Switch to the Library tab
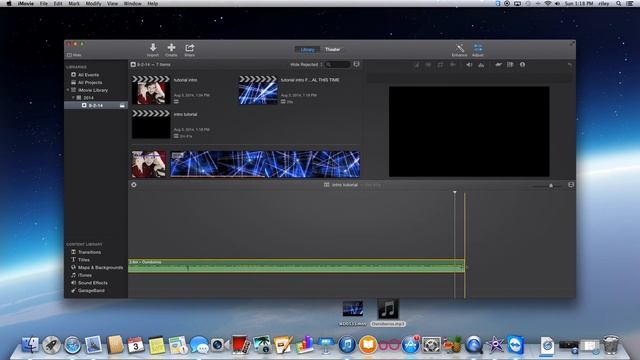 coord(307,49)
